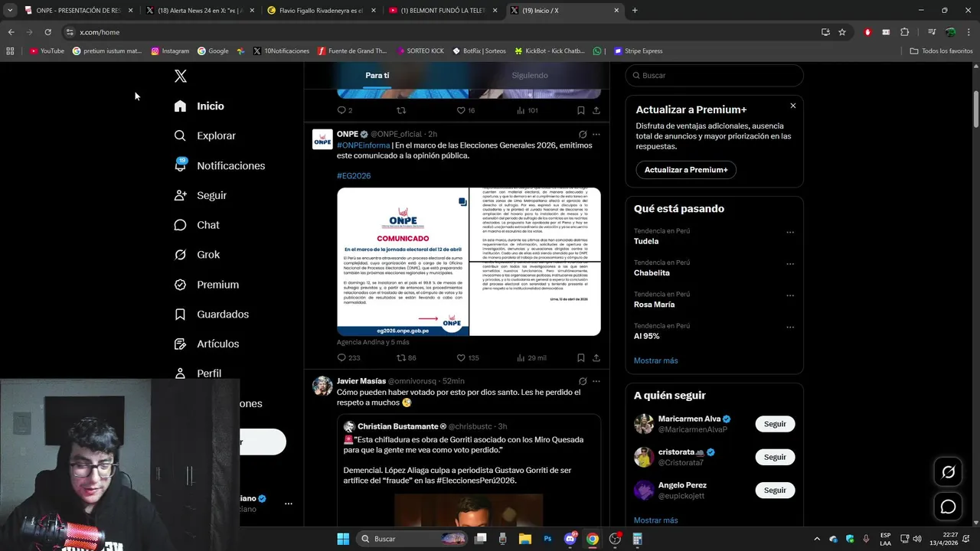
Task: Click Windows taskbar Buscar search box
Action: pyautogui.click(x=410, y=539)
